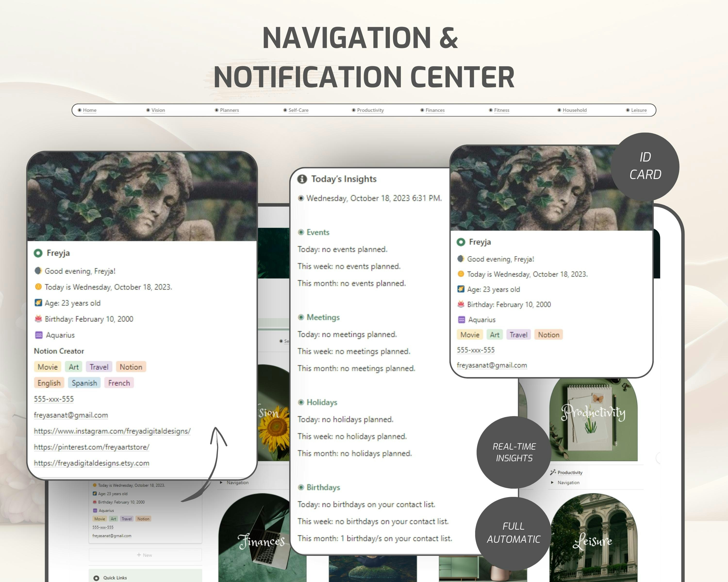Screen dimensions: 728x582
Task: Click green circle icon beside Freyja in left card
Action: [38, 253]
